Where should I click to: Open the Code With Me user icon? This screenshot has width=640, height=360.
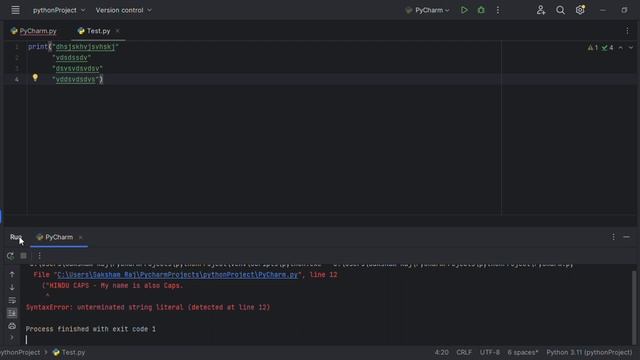pos(541,10)
